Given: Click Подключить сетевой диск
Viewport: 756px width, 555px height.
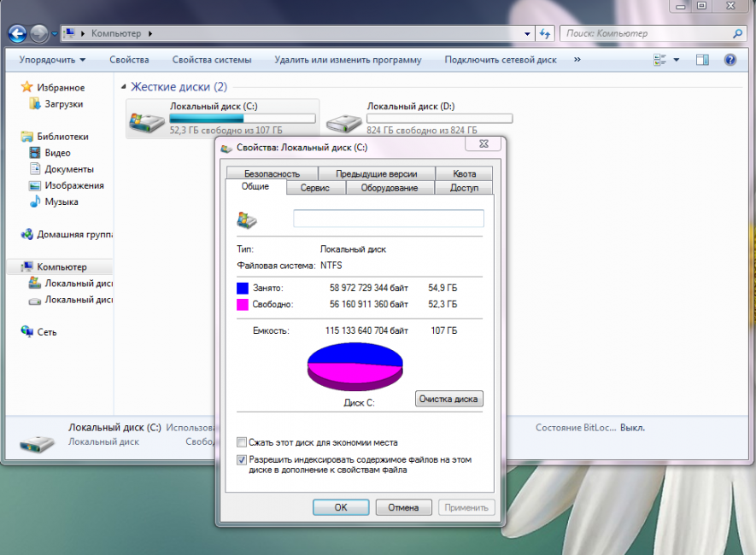Looking at the screenshot, I should point(501,60).
